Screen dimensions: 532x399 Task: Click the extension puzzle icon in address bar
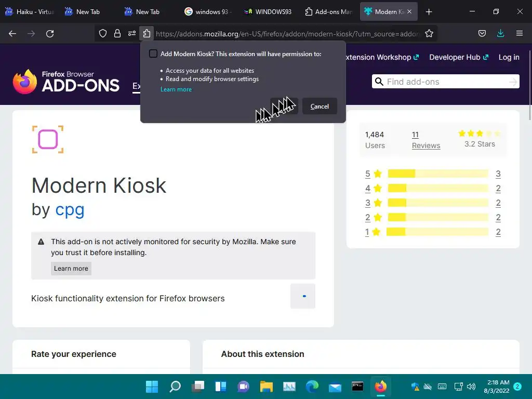(x=147, y=33)
